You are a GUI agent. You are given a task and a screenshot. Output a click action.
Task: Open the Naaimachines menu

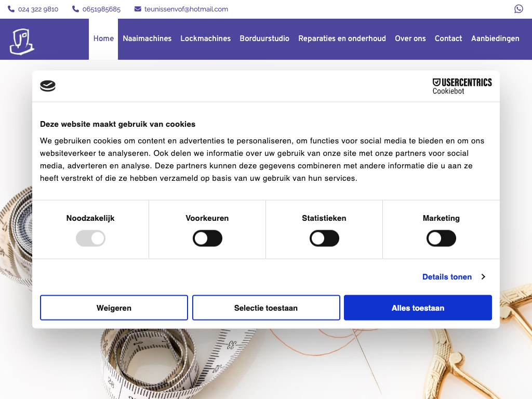point(147,38)
